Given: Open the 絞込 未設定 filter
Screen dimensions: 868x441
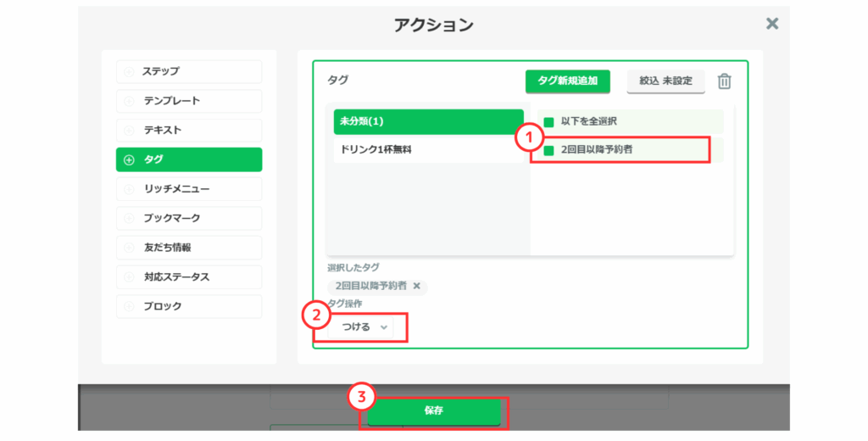Looking at the screenshot, I should pos(665,81).
